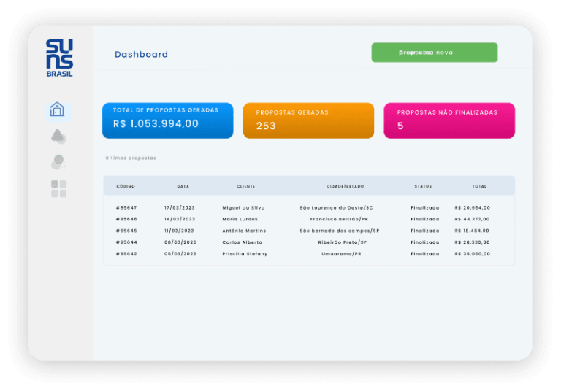
Task: Open the home dashboard sidebar icon
Action: 57,109
